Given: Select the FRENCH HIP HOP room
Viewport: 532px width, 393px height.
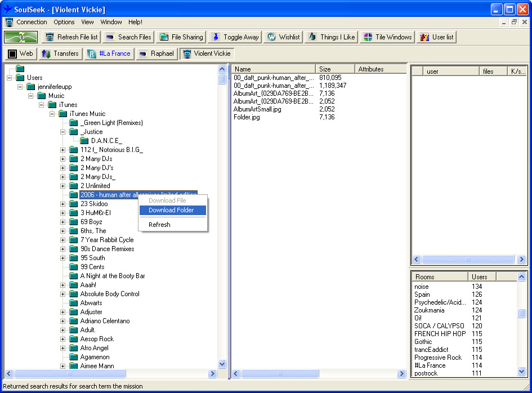Looking at the screenshot, I should pyautogui.click(x=440, y=334).
